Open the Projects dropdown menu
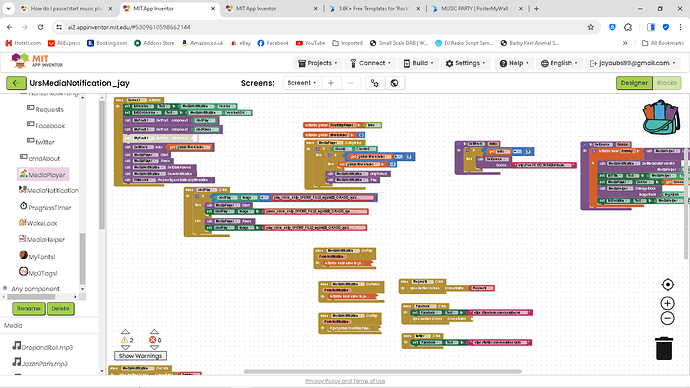This screenshot has height=388, width=690. tap(318, 63)
